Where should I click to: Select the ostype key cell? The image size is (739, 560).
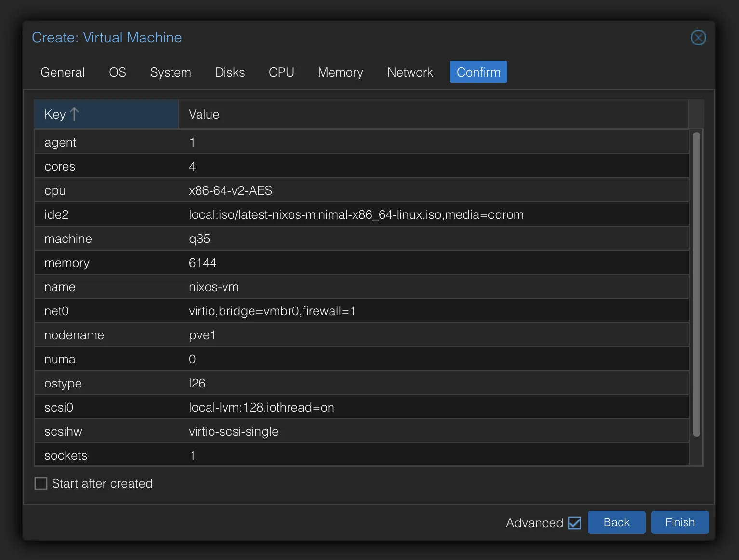tap(106, 383)
